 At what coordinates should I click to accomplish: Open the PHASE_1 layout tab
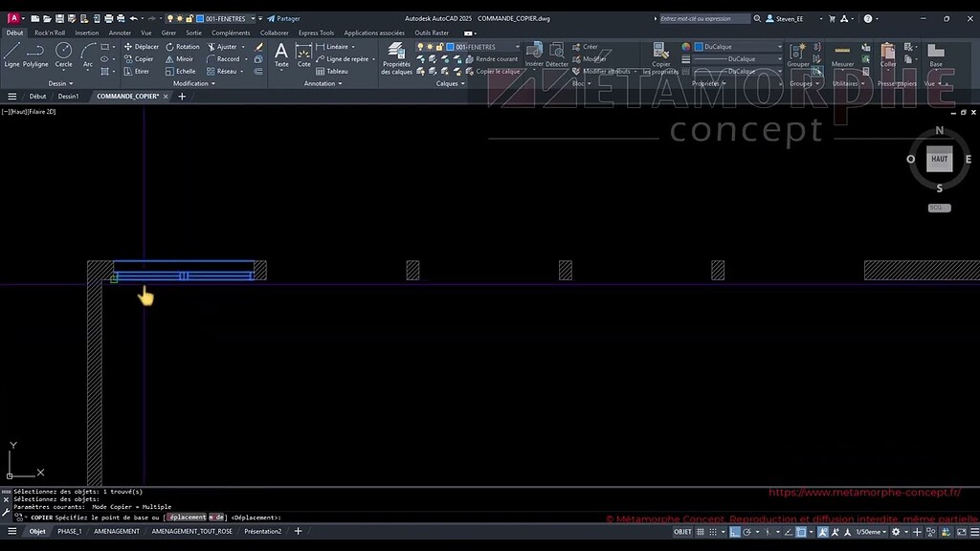69,531
